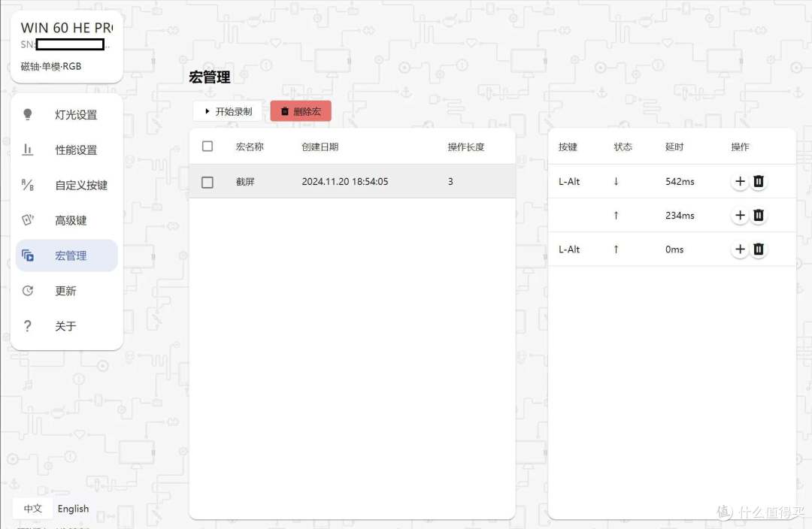
Task: Open the 关于 about section
Action: pyautogui.click(x=28, y=326)
